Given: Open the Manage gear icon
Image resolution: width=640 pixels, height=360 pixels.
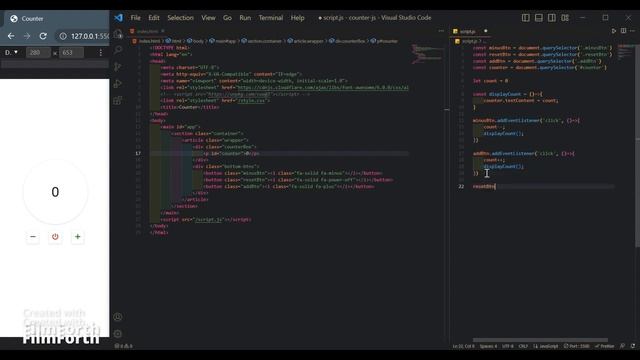Looking at the screenshot, I should [x=118, y=334].
